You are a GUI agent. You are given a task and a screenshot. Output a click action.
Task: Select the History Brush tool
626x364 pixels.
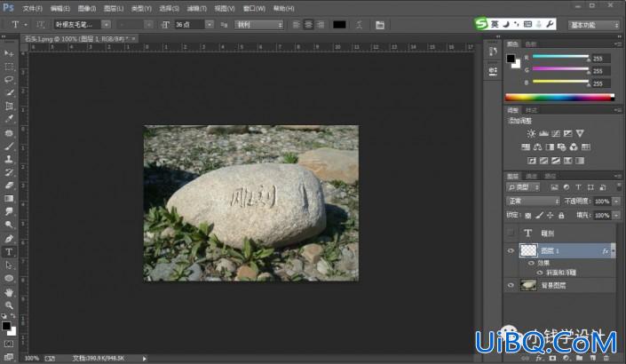[9, 172]
